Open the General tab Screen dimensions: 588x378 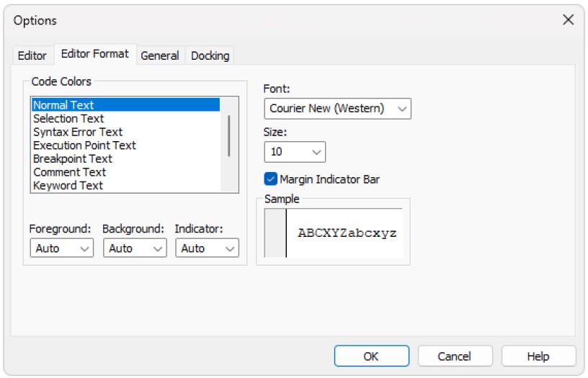159,55
